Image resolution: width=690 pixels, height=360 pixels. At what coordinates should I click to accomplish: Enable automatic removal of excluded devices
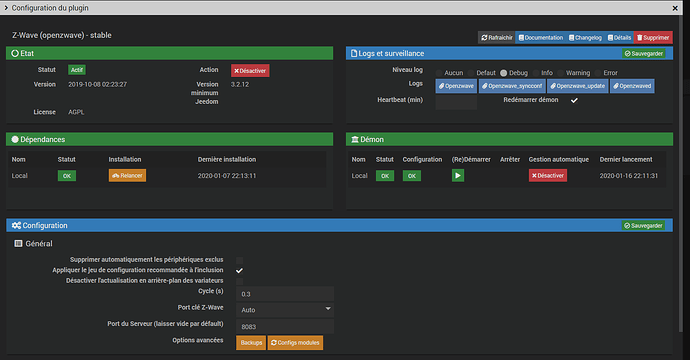[x=239, y=260]
